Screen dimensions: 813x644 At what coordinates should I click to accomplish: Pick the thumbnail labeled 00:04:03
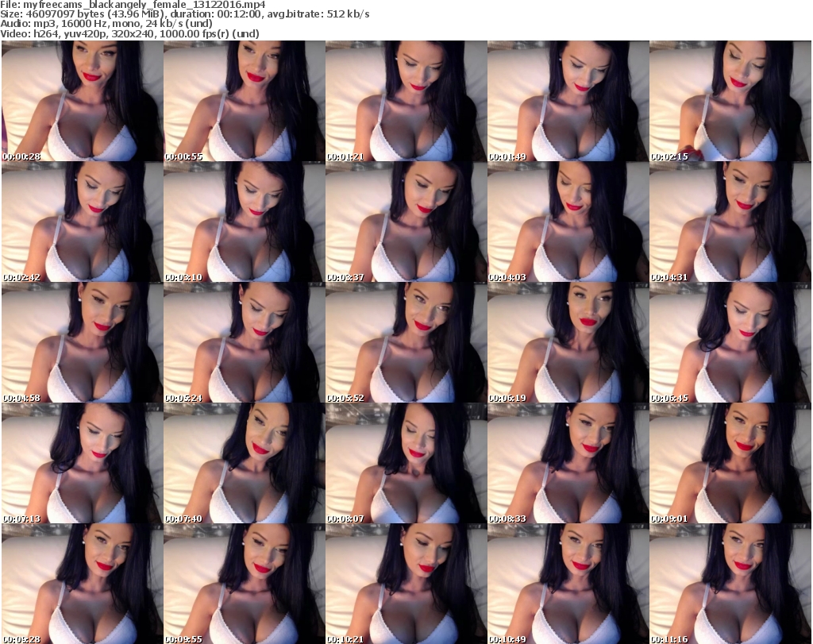[x=568, y=222]
